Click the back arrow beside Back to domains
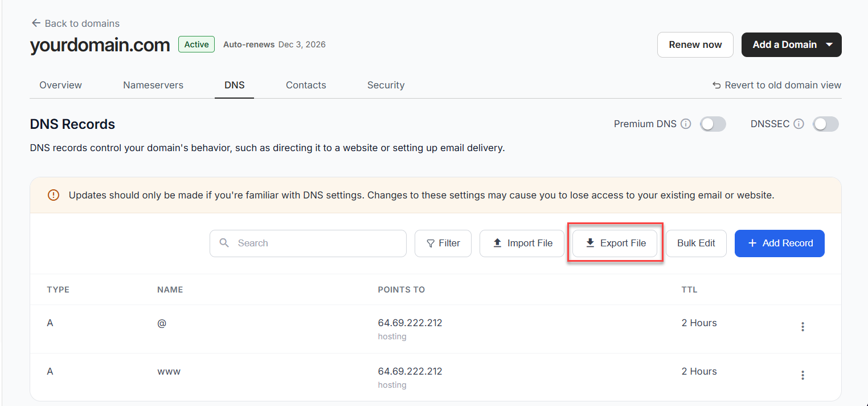868x406 pixels. click(x=36, y=23)
